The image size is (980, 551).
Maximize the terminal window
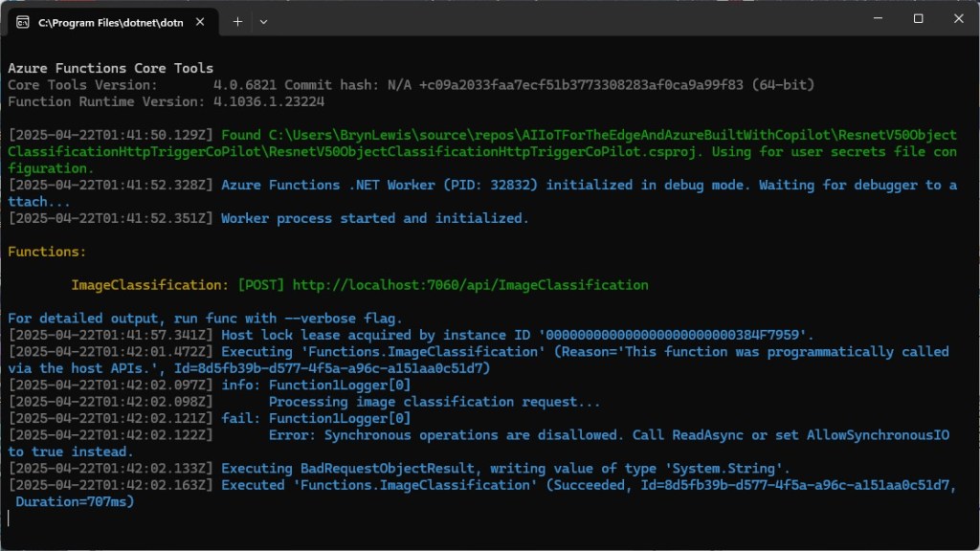(918, 19)
